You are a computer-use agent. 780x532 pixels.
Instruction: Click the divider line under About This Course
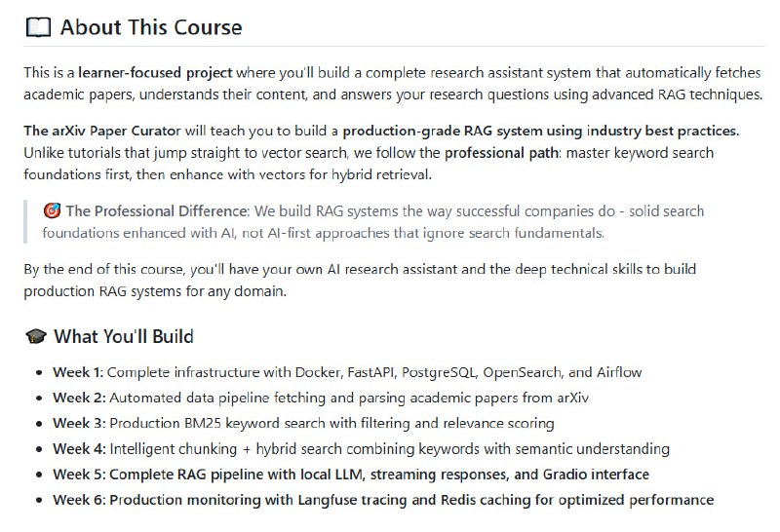(390, 47)
